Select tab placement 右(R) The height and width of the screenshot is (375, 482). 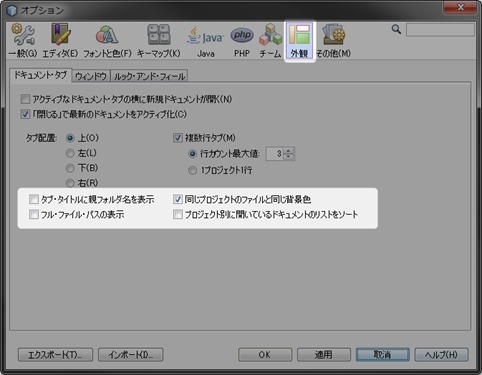tap(70, 183)
